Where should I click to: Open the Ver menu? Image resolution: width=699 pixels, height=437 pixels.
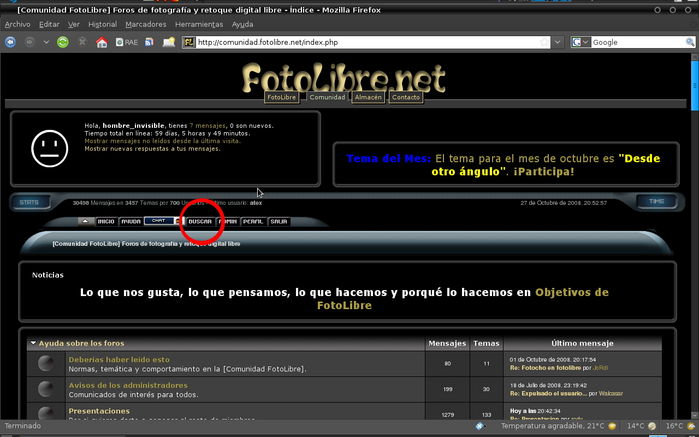74,24
